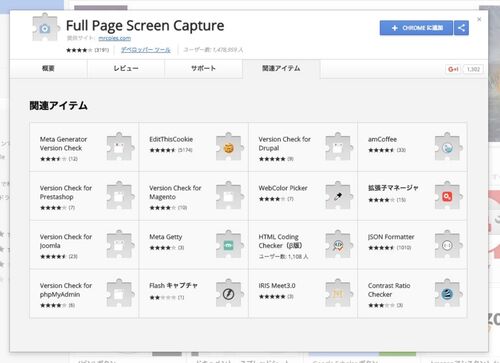Click the Version Check for Prestashop icon
Screen dimensions: 500x363
(x=120, y=195)
